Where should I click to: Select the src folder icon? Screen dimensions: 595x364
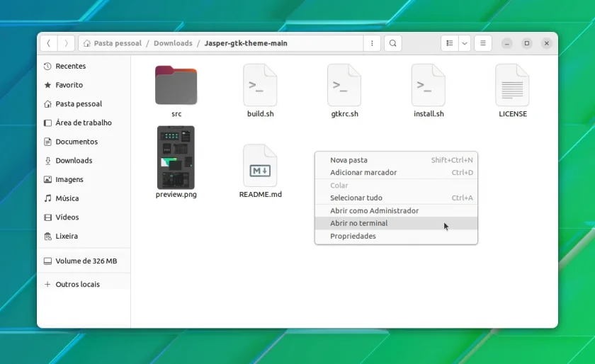coord(176,85)
